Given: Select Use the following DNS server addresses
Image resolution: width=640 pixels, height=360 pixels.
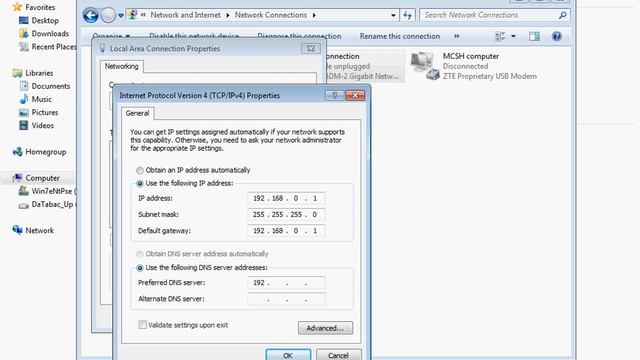Looking at the screenshot, I should coord(140,268).
